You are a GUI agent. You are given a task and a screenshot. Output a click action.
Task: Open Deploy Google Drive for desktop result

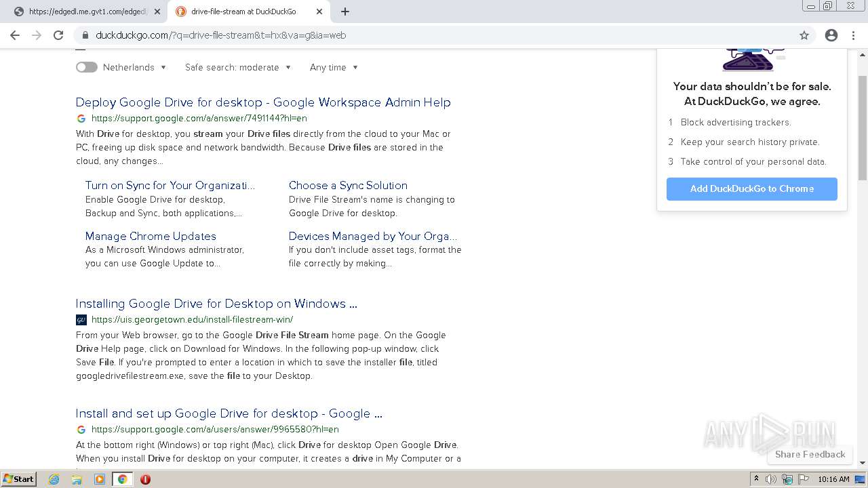(263, 102)
